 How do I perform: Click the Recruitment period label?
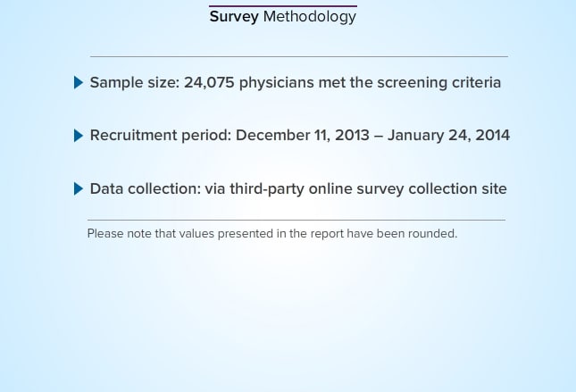pos(161,135)
